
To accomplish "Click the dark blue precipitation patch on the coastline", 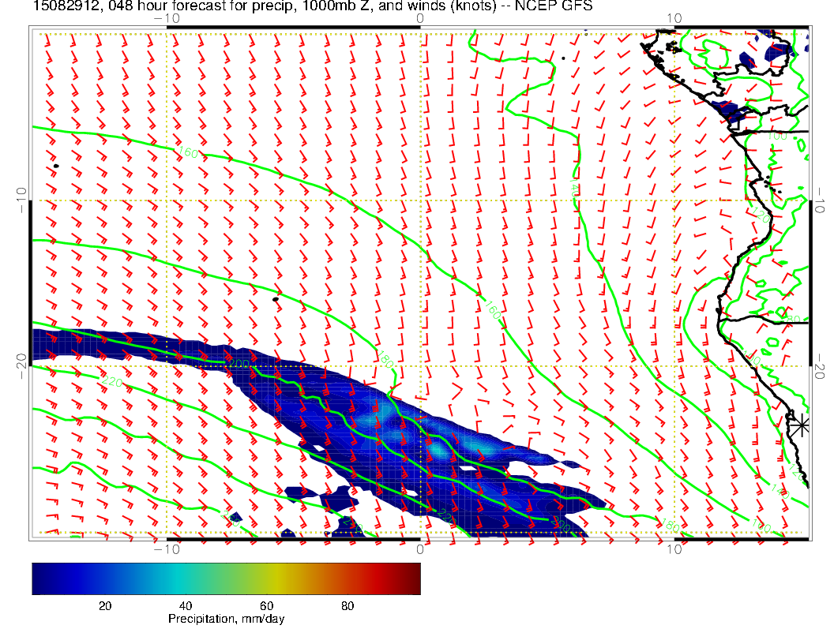I will (727, 111).
